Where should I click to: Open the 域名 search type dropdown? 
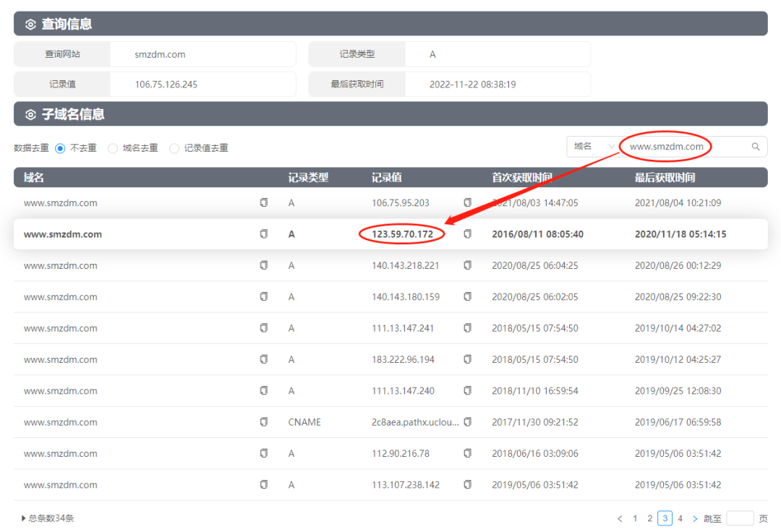click(x=594, y=147)
